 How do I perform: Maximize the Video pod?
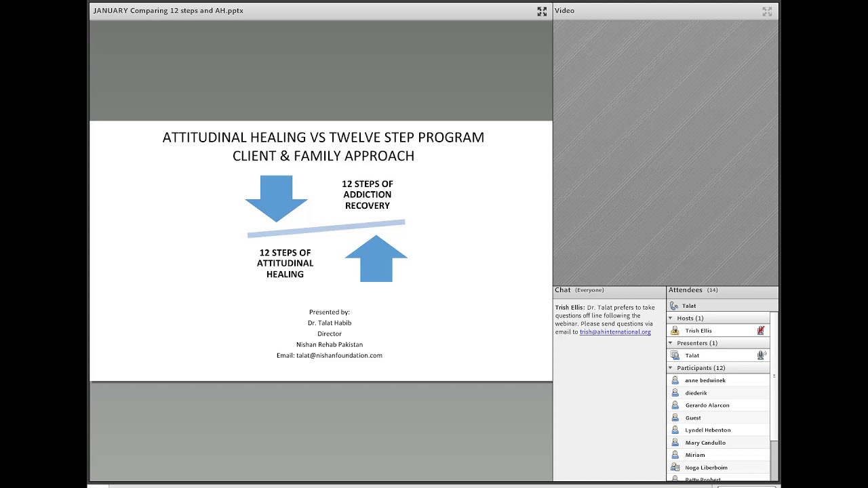[767, 12]
